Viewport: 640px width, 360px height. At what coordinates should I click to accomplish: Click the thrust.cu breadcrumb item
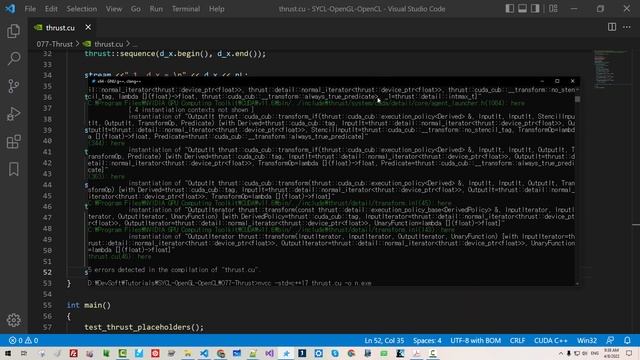(x=108, y=44)
